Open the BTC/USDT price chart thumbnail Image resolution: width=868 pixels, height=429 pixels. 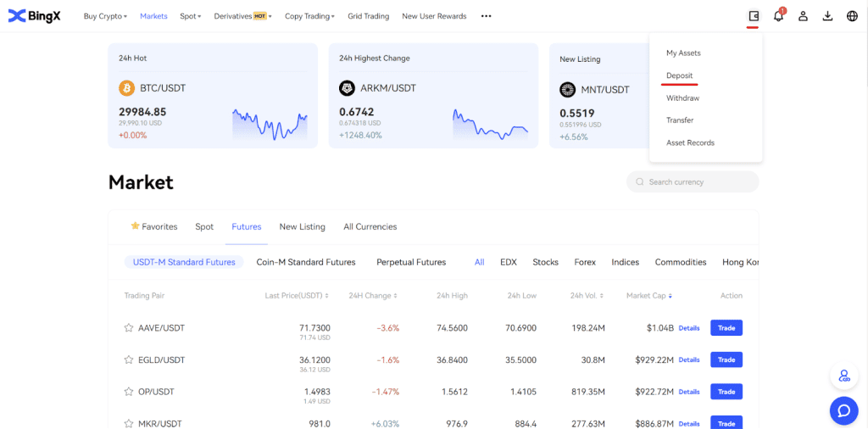[x=270, y=124]
